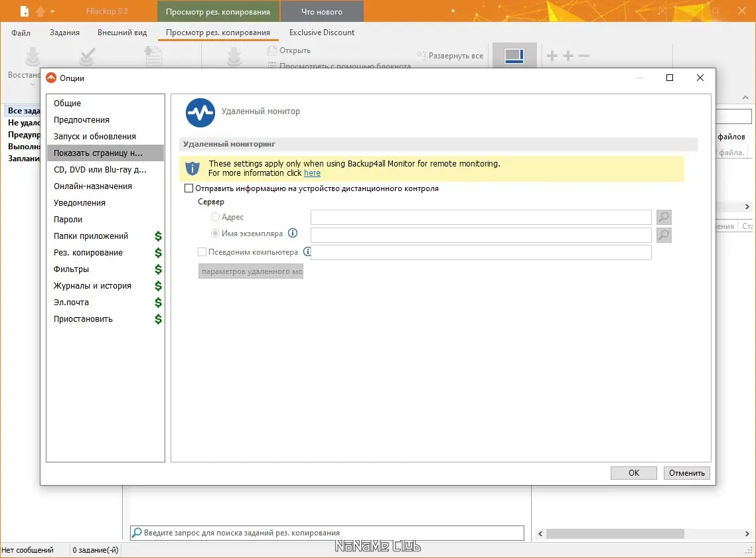Click Отменить button in Опции dialog
Image resolution: width=756 pixels, height=558 pixels.
(x=686, y=472)
